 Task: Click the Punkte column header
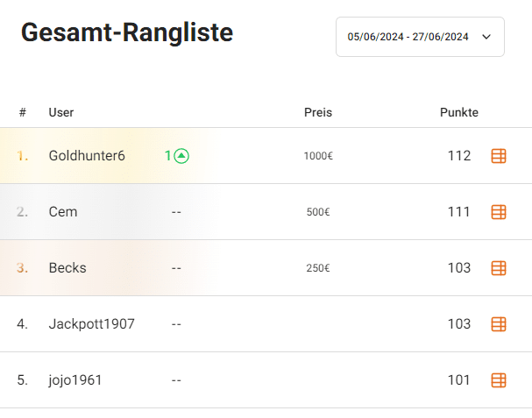tap(458, 112)
